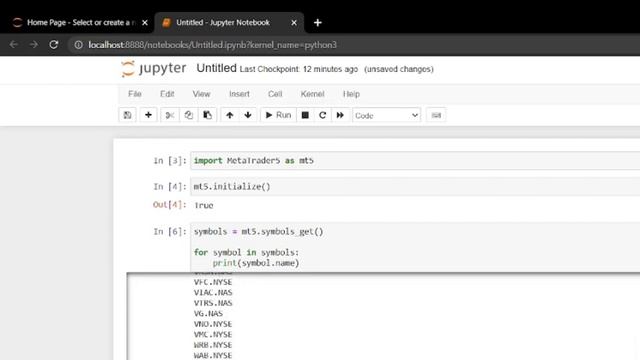Move selected cell up arrow
Screen dimensions: 640x360
pyautogui.click(x=230, y=115)
